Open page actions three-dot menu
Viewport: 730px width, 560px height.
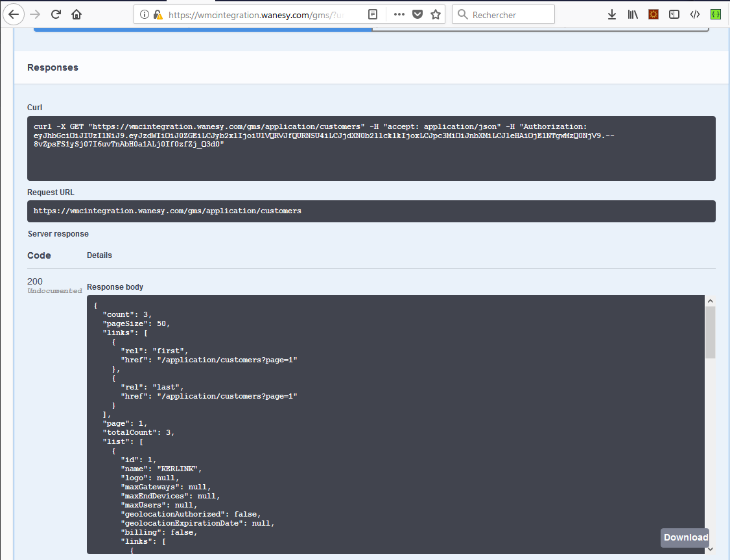pos(399,14)
